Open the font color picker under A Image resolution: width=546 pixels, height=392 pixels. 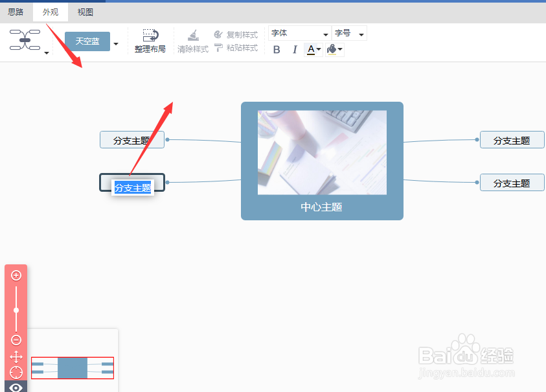312,49
